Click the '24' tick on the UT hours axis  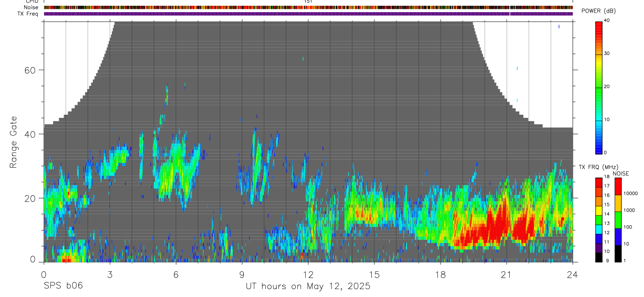coord(573,273)
